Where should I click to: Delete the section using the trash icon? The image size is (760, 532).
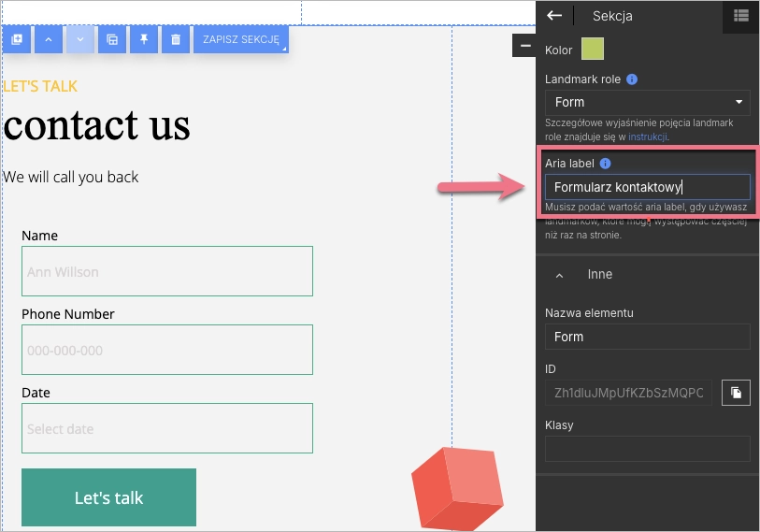point(176,39)
